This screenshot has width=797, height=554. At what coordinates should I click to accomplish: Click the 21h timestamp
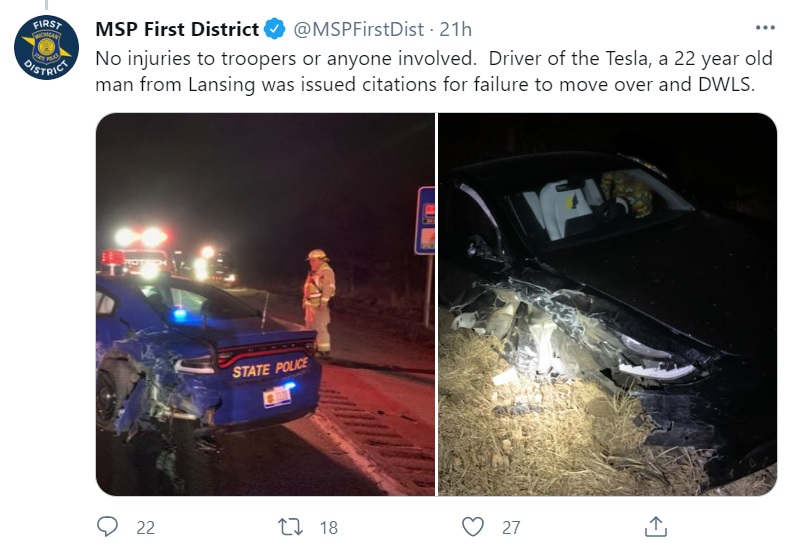click(455, 29)
